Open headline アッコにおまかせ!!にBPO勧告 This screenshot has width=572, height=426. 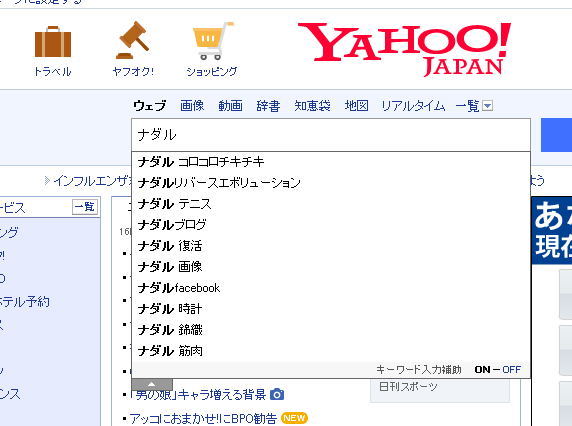click(203, 418)
